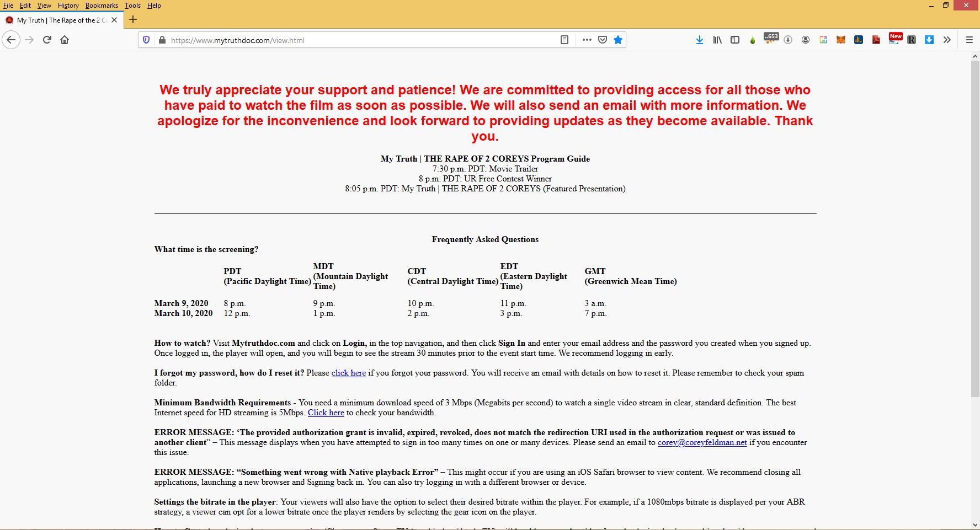Save page to Pocket

pos(603,40)
